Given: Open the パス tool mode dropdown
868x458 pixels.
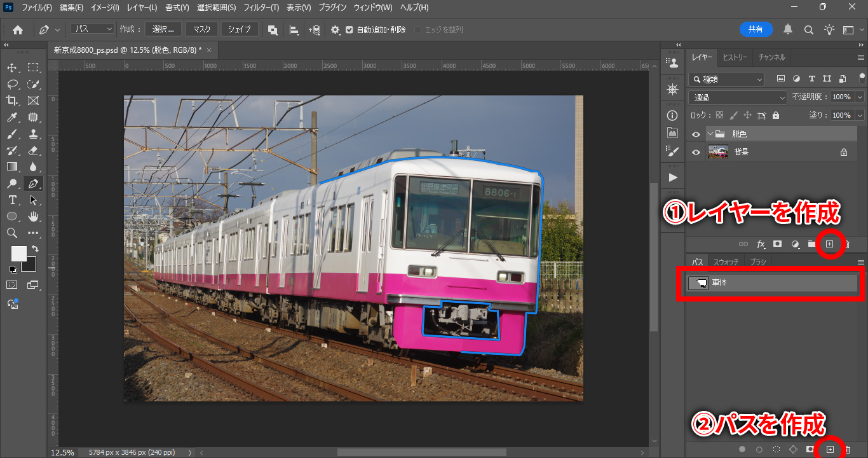Looking at the screenshot, I should point(92,29).
